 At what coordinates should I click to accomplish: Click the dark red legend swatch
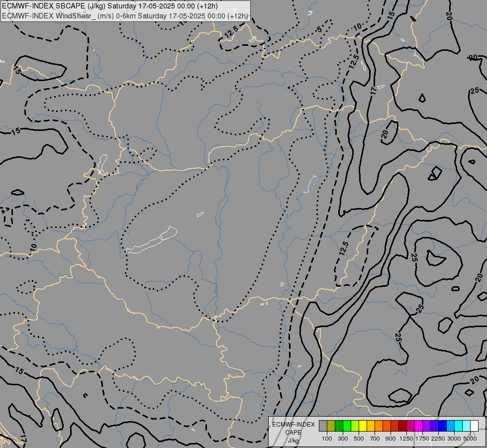[x=403, y=426]
